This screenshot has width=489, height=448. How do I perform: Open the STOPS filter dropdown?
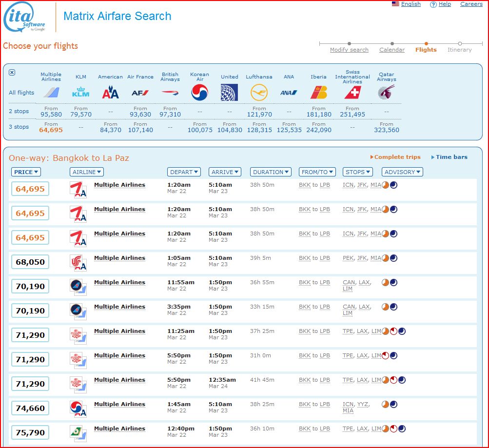tap(358, 172)
